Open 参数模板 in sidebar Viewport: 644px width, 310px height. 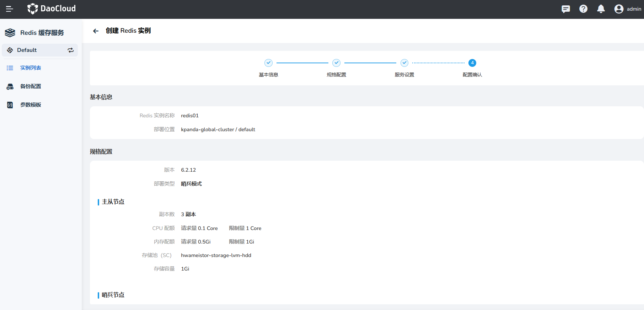[x=31, y=105]
